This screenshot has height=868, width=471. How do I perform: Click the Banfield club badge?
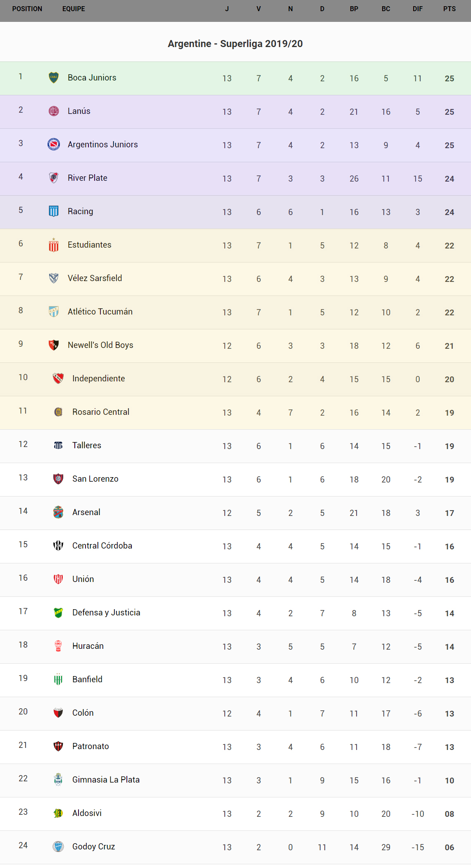point(58,679)
